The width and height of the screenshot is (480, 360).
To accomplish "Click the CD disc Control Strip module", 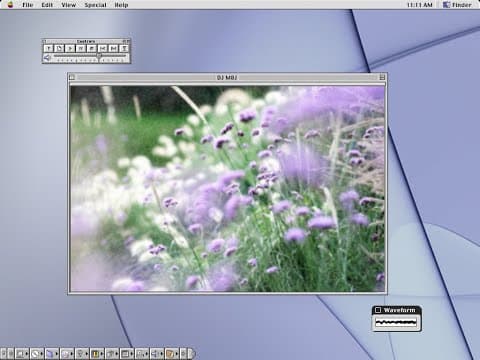I will [65, 353].
